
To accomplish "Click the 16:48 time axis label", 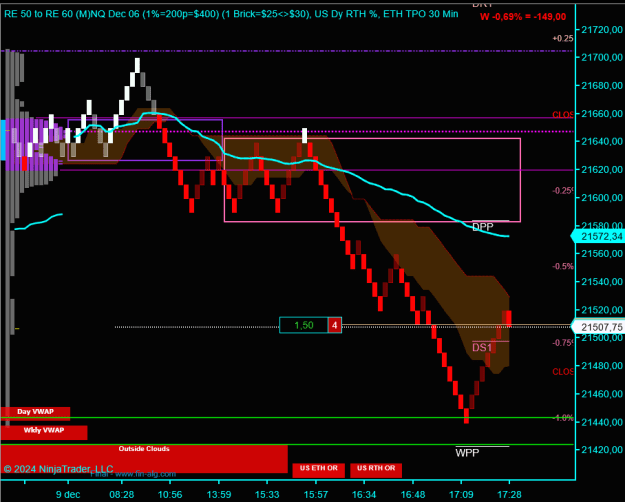I will [x=413, y=495].
